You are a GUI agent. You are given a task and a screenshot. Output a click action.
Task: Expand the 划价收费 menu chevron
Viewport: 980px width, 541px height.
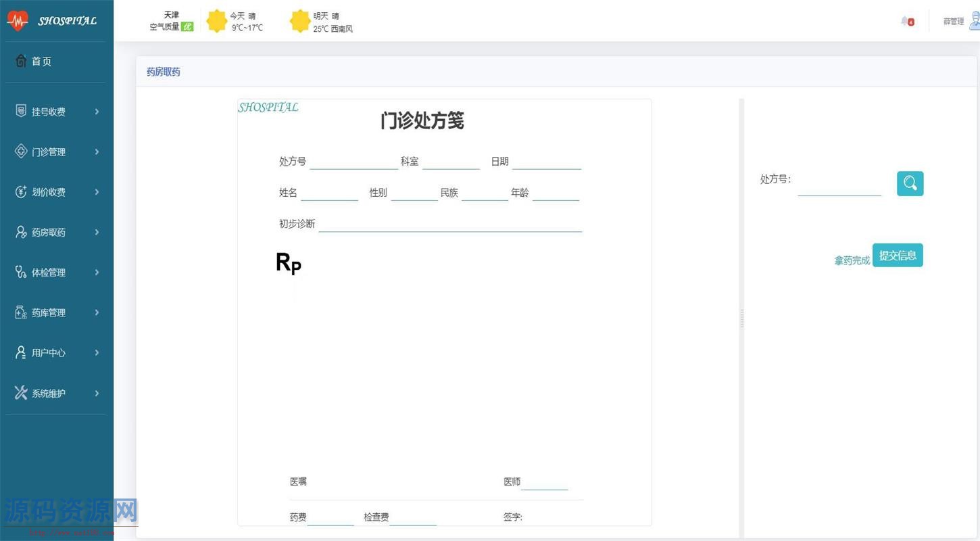point(97,192)
